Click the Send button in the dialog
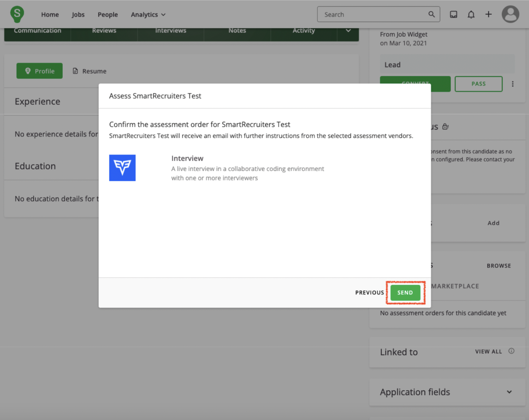 (x=405, y=292)
